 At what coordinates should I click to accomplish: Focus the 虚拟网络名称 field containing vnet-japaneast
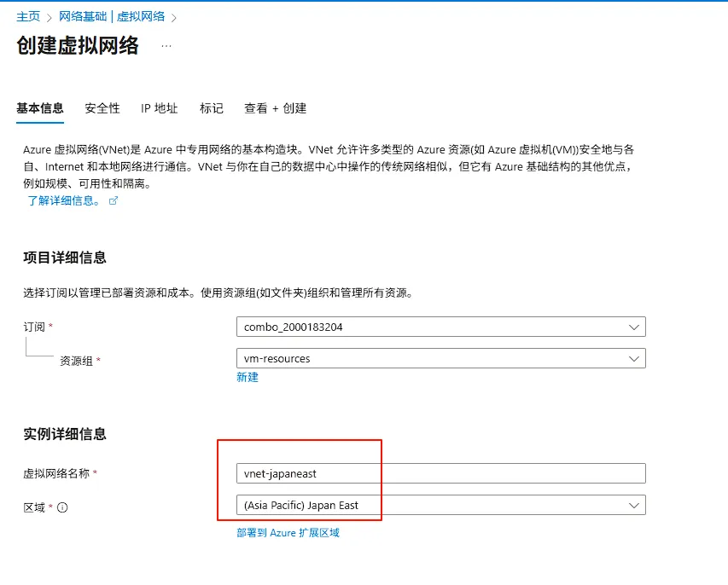pyautogui.click(x=440, y=473)
